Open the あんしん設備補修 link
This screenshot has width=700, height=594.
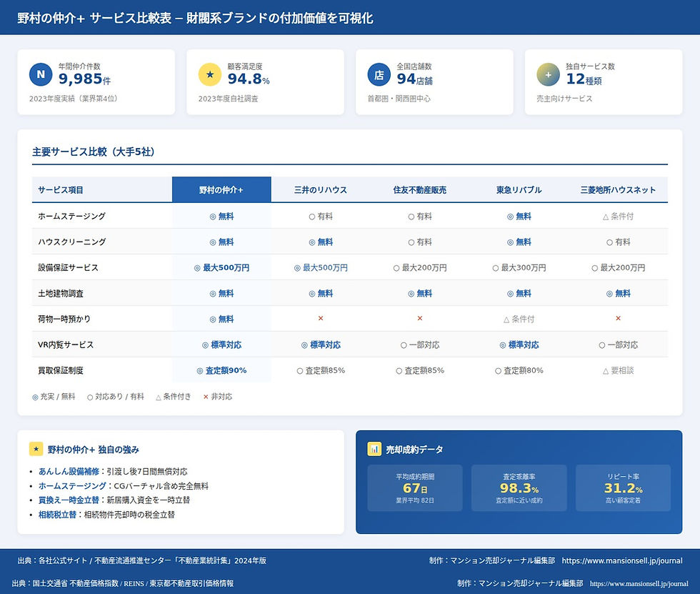click(69, 471)
